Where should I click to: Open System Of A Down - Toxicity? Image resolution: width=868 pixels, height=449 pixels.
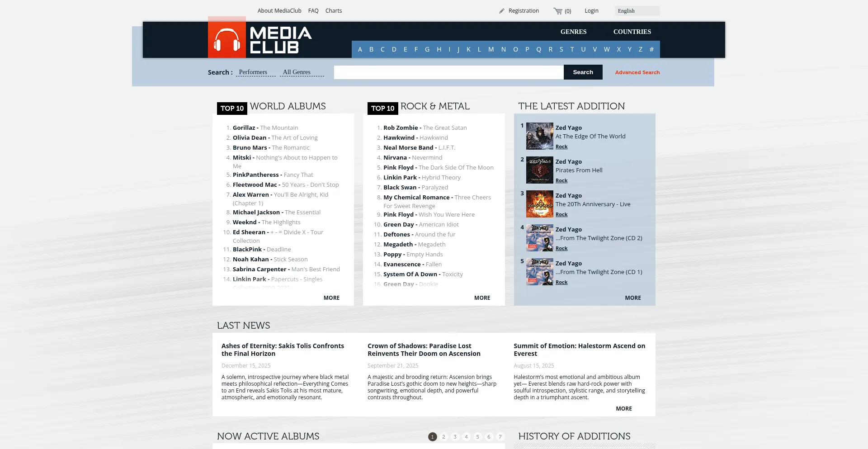[423, 274]
